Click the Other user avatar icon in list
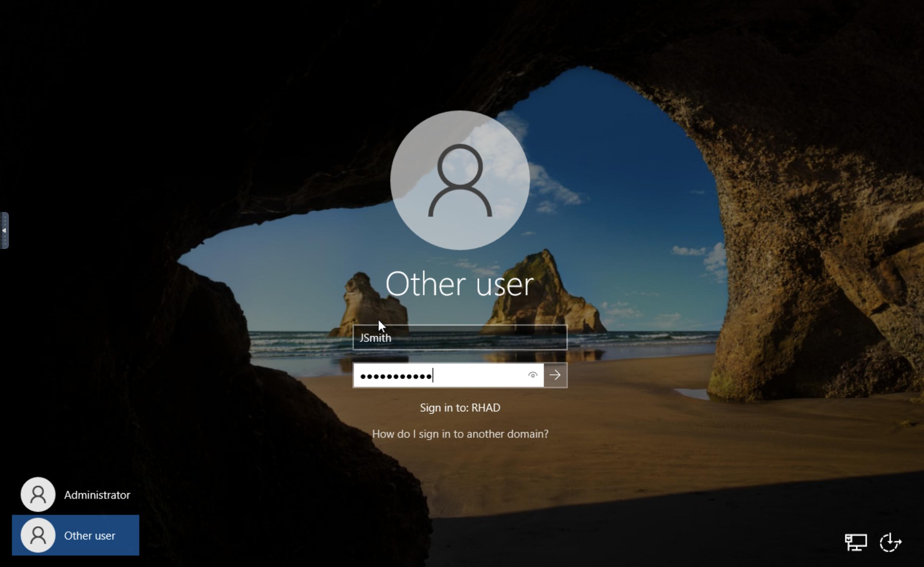 (x=38, y=535)
